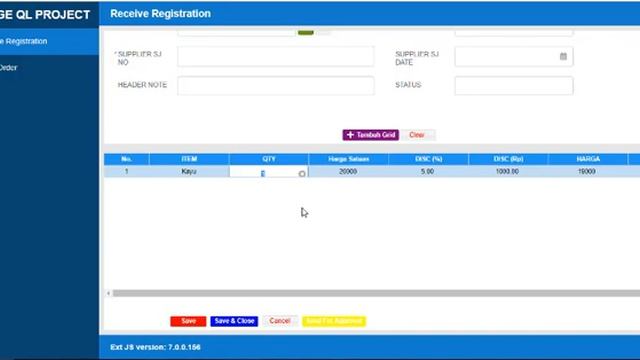Click the SUPPLIER SJ NO input field
The width and height of the screenshot is (640, 360).
tap(276, 56)
